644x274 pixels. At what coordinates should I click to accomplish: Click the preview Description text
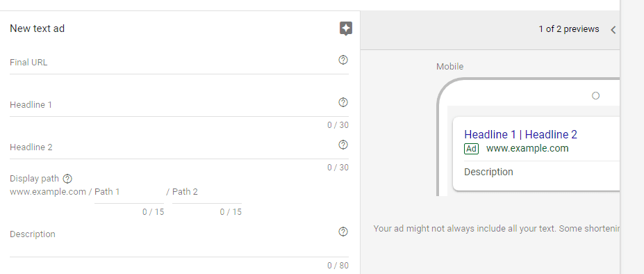[488, 172]
